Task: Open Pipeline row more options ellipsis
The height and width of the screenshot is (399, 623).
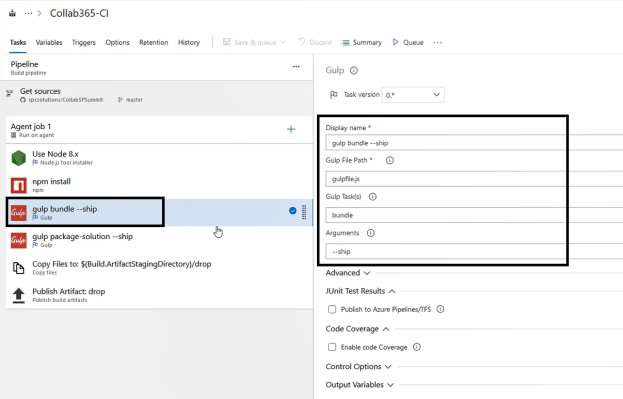Action: [x=296, y=67]
